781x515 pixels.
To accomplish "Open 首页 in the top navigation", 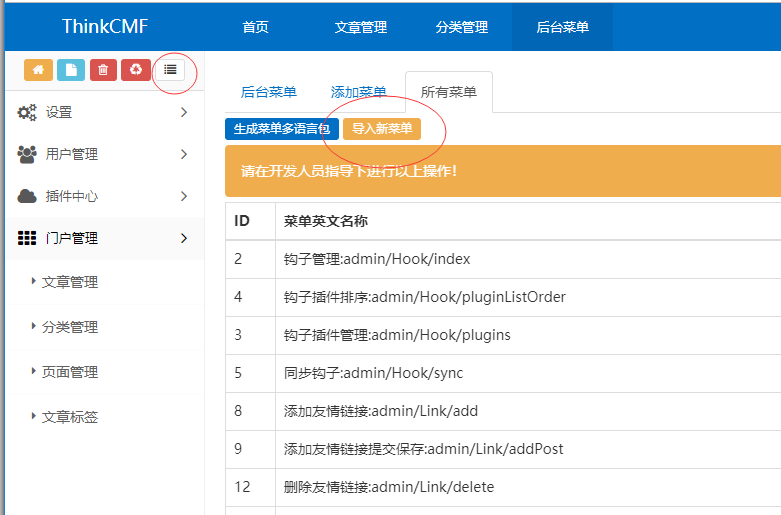I will (x=255, y=27).
